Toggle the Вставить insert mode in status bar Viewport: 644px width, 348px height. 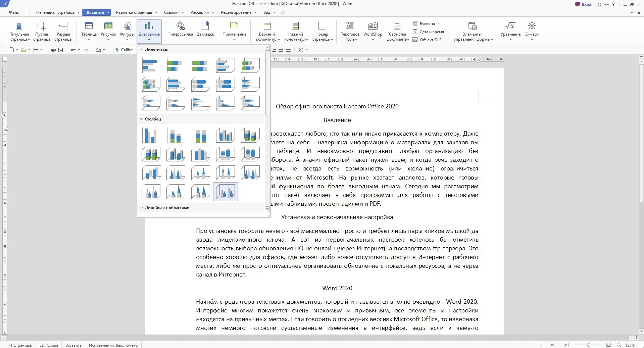73,345
